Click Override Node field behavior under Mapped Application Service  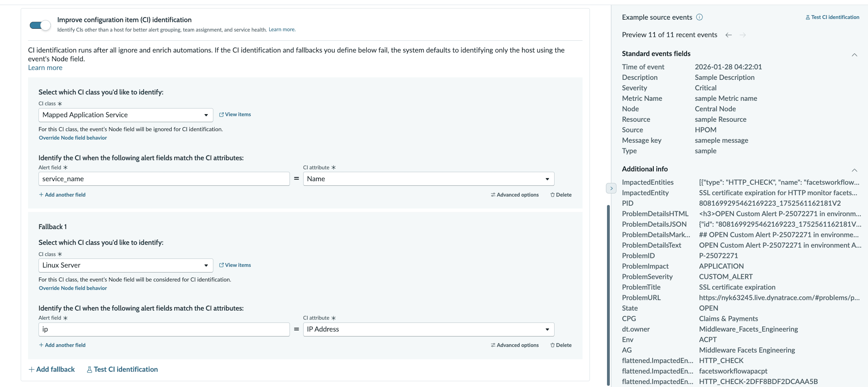coord(73,138)
